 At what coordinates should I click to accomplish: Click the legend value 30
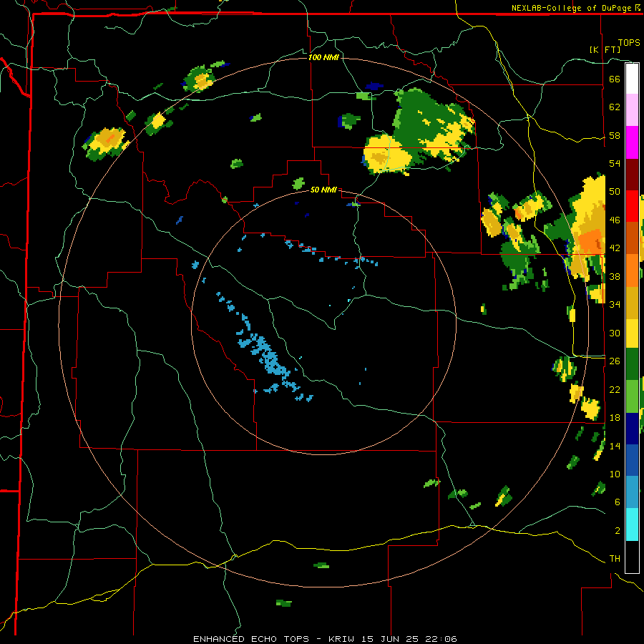pos(615,333)
